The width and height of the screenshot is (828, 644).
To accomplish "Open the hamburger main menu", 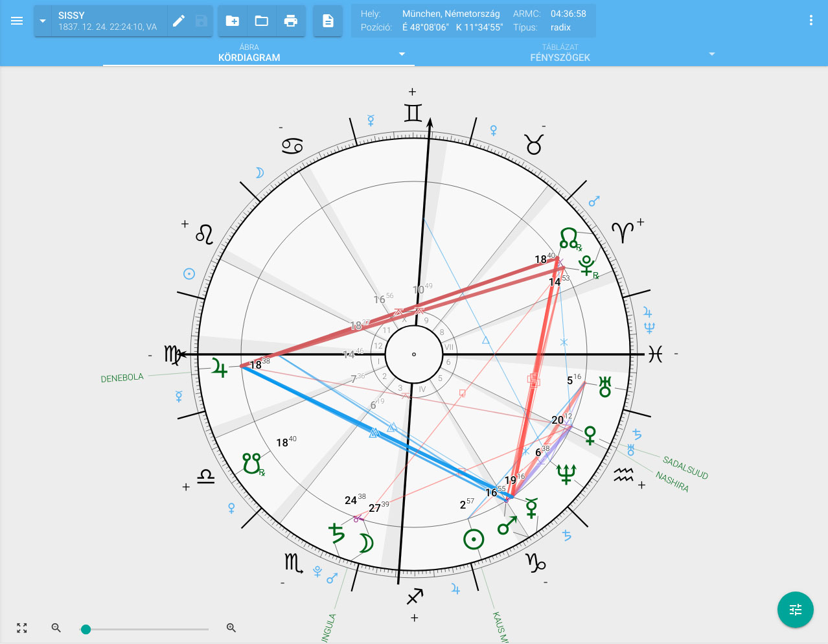I will click(x=17, y=21).
